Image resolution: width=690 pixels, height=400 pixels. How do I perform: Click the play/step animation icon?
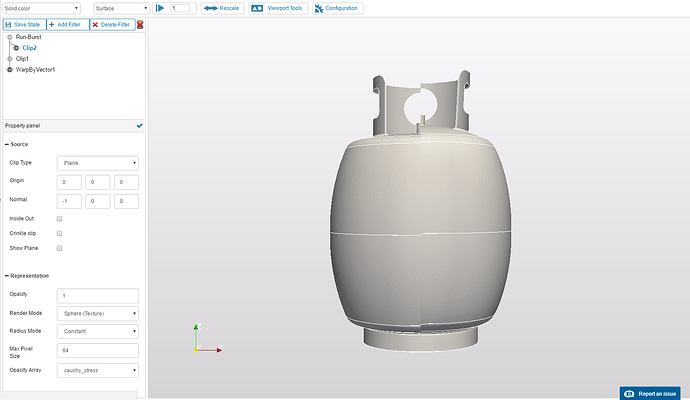tap(160, 8)
